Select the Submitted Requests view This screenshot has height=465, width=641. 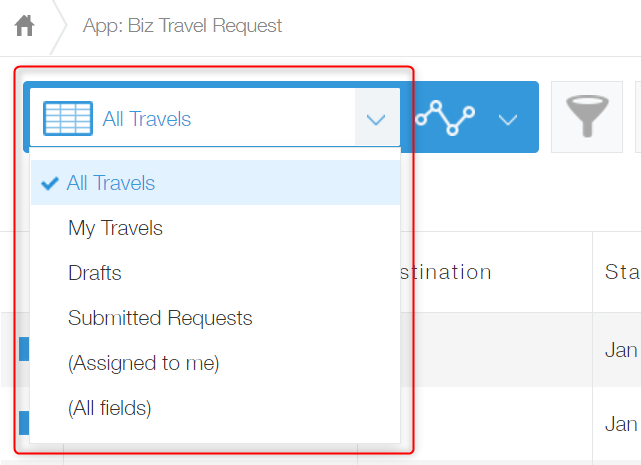point(160,318)
